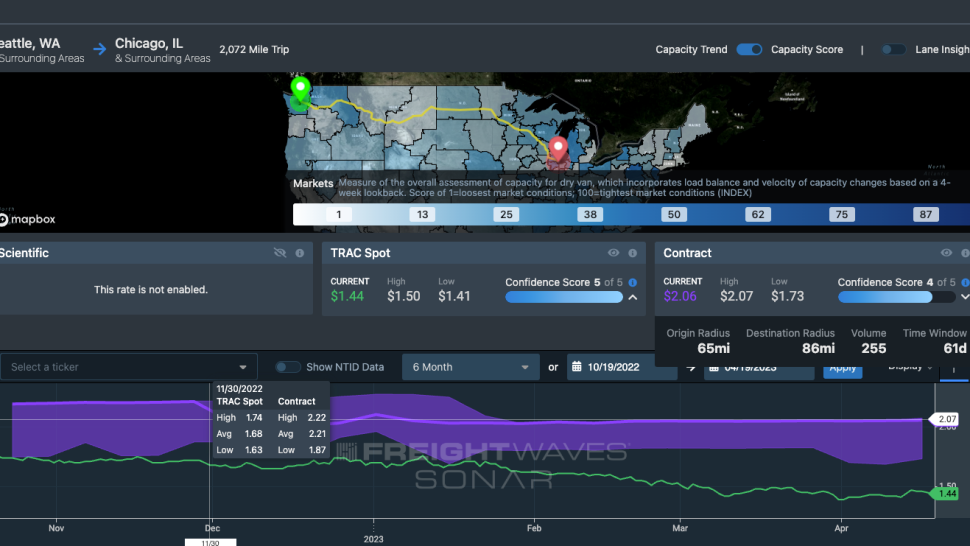Click the 10/19/2022 start date field
Viewport: 970px width, 546px height.
point(622,367)
